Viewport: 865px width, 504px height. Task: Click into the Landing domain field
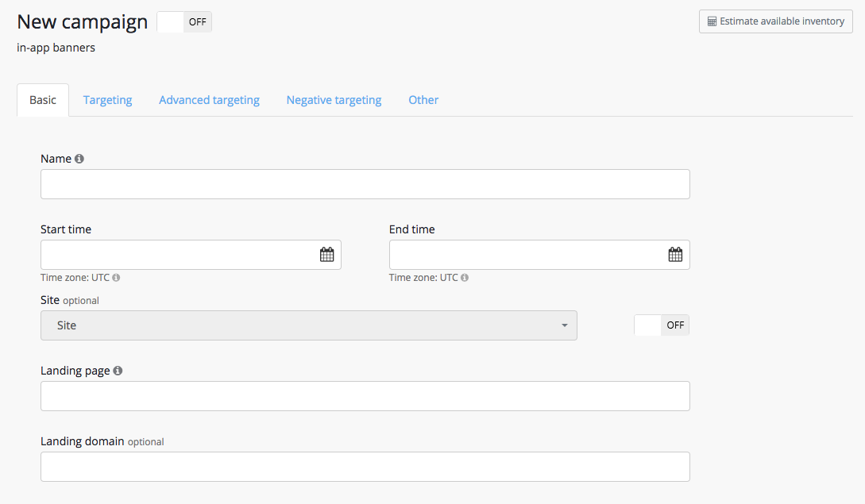pos(365,467)
